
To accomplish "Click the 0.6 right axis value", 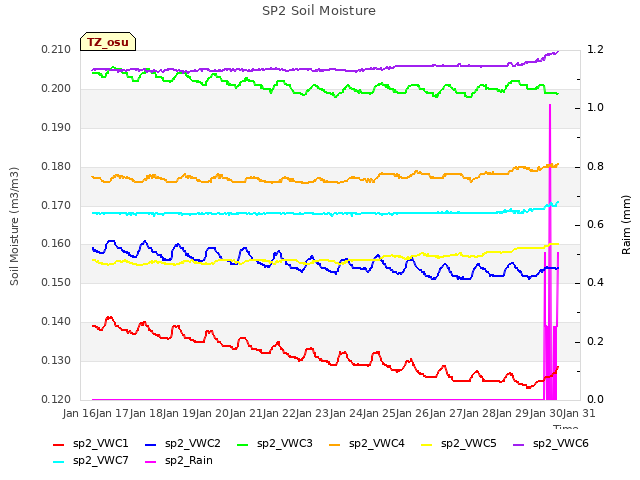I will 595,225.
